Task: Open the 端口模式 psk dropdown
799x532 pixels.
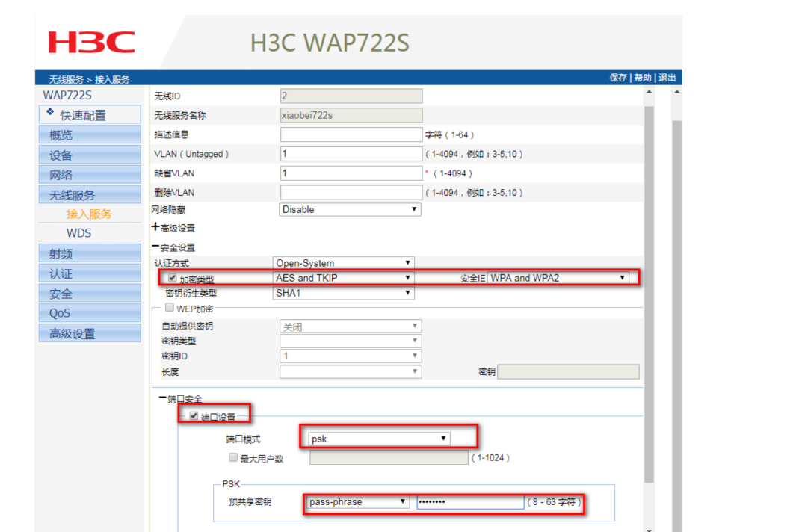Action: (379, 439)
